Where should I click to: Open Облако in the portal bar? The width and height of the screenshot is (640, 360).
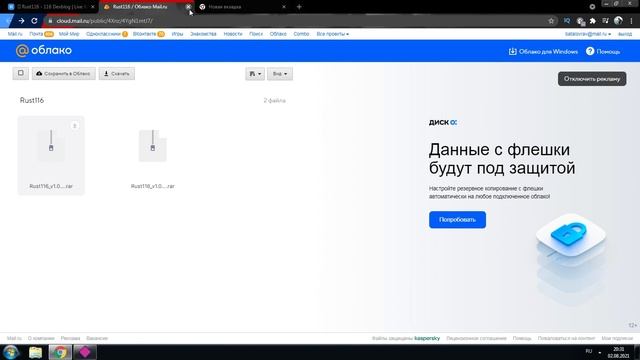coord(278,34)
